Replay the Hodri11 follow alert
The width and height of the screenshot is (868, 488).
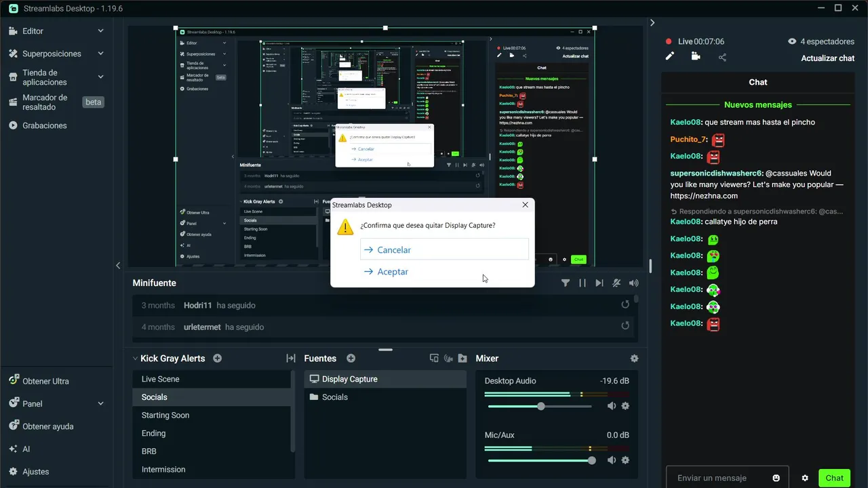click(x=625, y=305)
